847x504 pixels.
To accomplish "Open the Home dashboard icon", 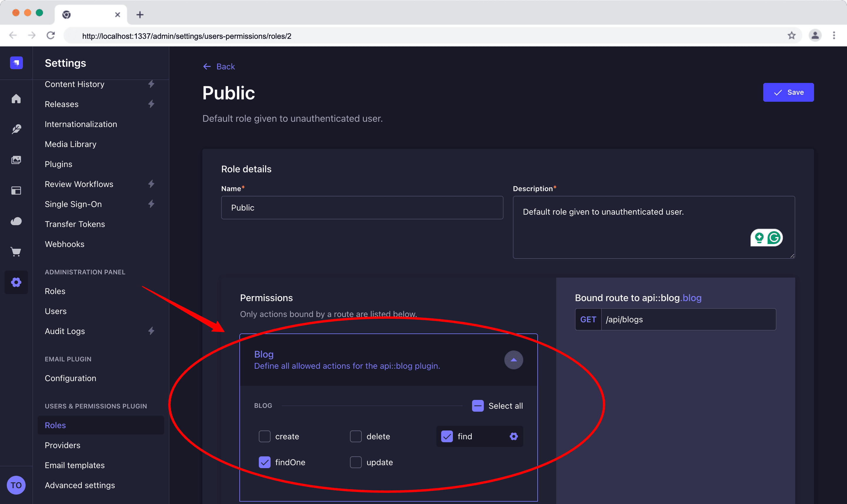I will pyautogui.click(x=16, y=99).
